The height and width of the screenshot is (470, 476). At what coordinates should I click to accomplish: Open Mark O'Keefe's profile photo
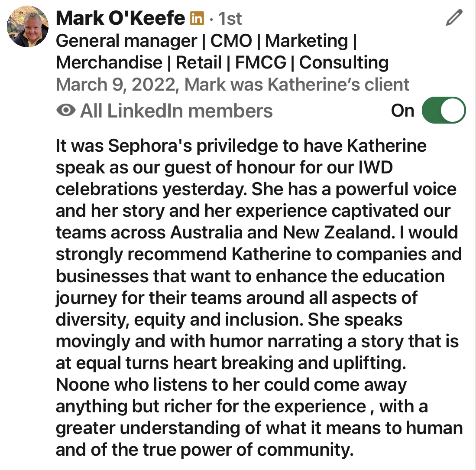(28, 26)
